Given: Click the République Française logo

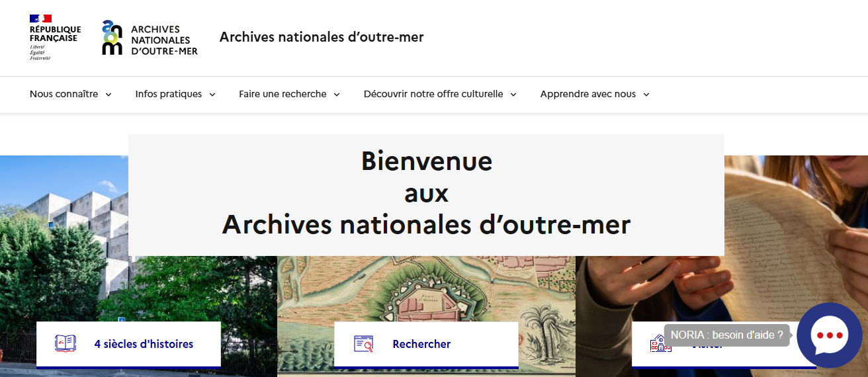Looking at the screenshot, I should pyautogui.click(x=55, y=37).
